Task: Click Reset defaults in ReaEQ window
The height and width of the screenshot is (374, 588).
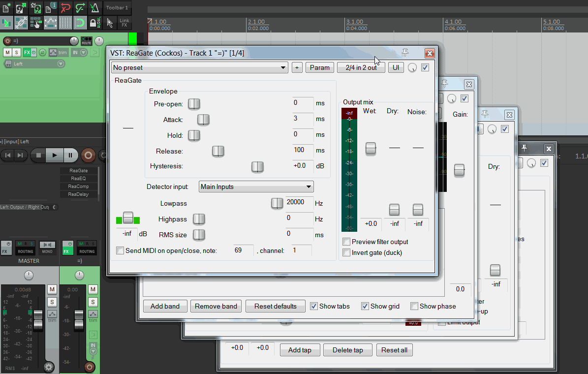Action: point(275,306)
